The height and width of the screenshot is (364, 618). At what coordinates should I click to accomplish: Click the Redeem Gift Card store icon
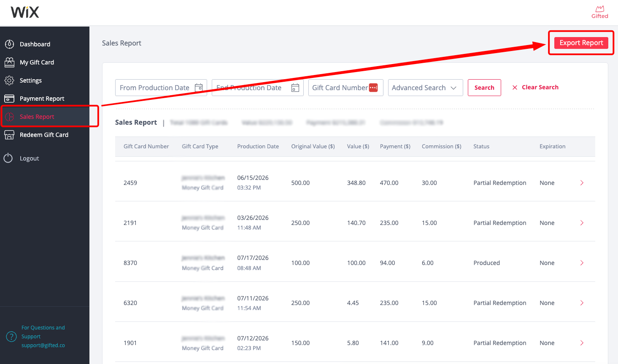coord(9,135)
